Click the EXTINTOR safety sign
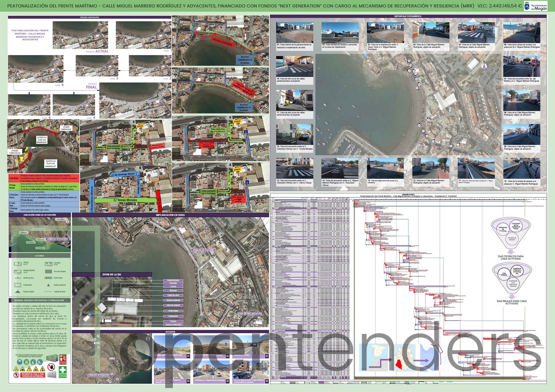 pyautogui.click(x=63, y=359)
